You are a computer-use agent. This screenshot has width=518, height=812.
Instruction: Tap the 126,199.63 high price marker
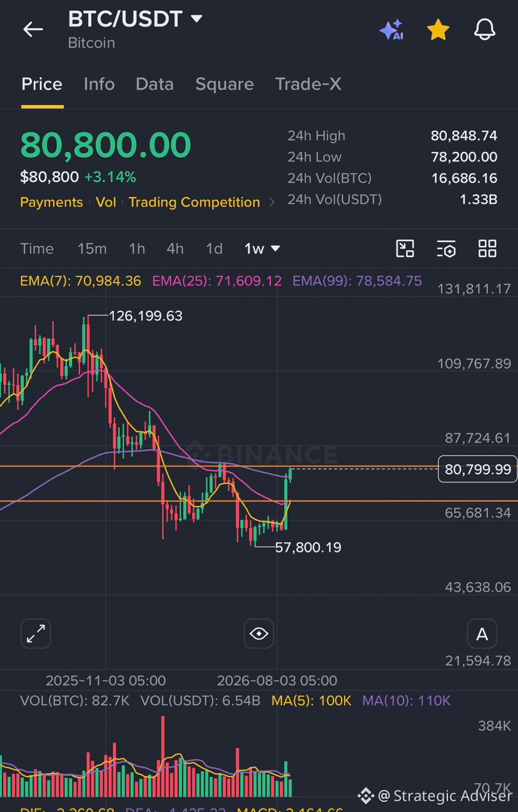(x=146, y=316)
